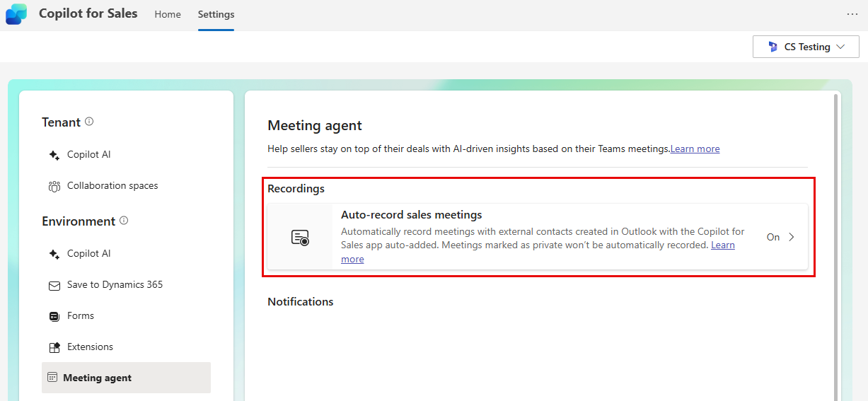Image resolution: width=868 pixels, height=401 pixels.
Task: Click the sparkle icon beside Environment Copilot AI
Action: click(x=54, y=254)
